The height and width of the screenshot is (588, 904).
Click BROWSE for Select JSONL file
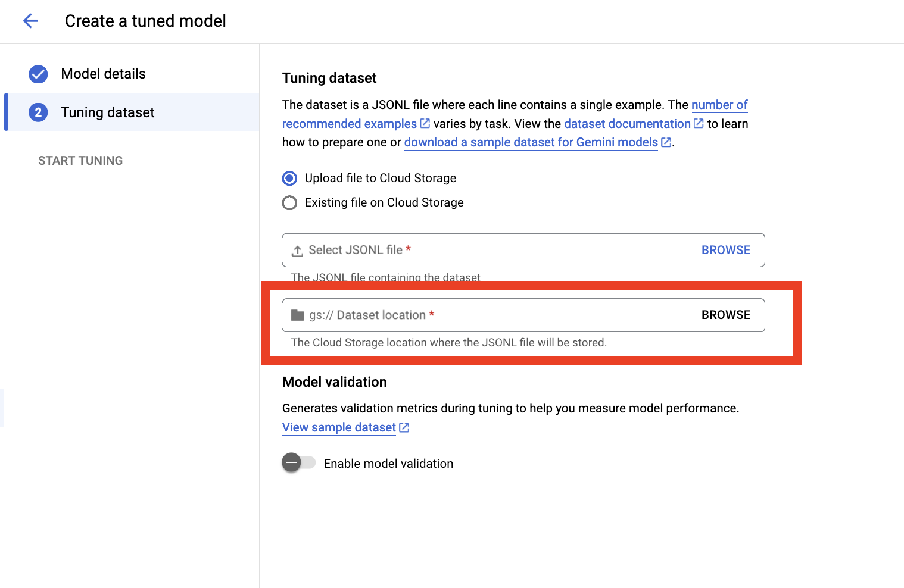725,250
